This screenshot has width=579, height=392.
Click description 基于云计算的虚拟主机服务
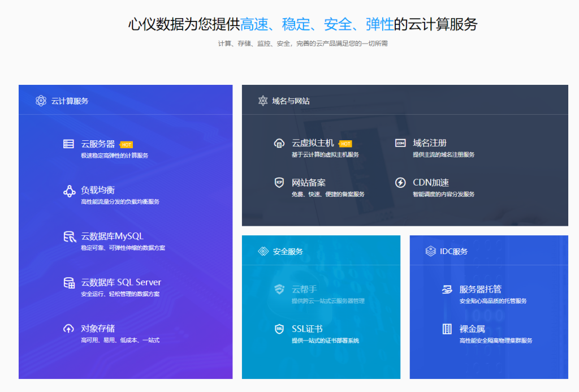tap(325, 155)
